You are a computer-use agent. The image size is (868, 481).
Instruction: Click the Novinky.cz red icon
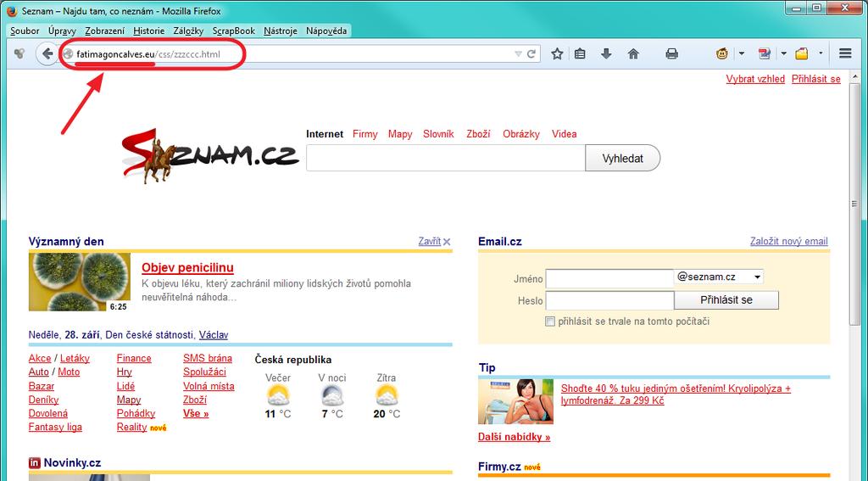34,462
